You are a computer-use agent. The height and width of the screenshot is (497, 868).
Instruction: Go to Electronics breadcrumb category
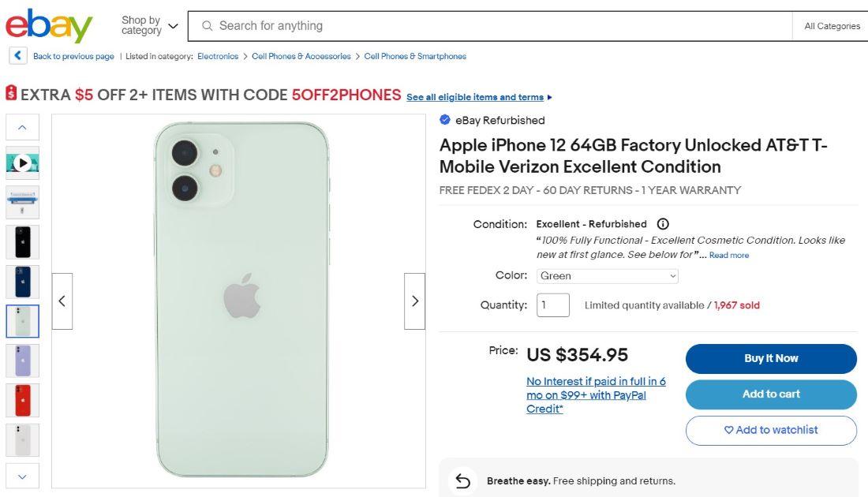click(218, 56)
